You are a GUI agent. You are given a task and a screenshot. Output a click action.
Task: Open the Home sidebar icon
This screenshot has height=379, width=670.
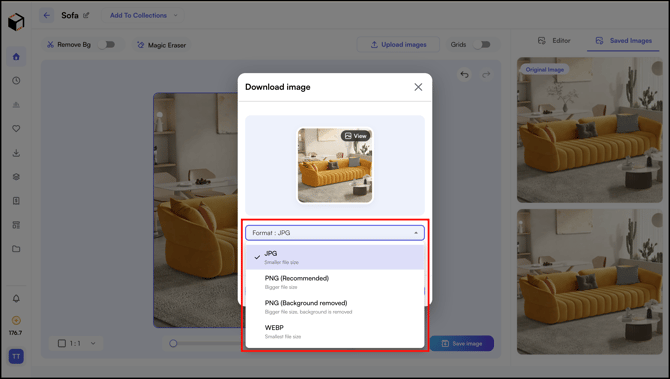(x=16, y=57)
